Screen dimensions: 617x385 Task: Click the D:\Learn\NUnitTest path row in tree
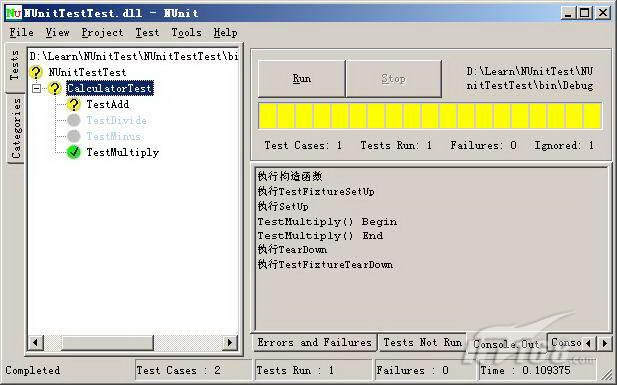pos(134,56)
